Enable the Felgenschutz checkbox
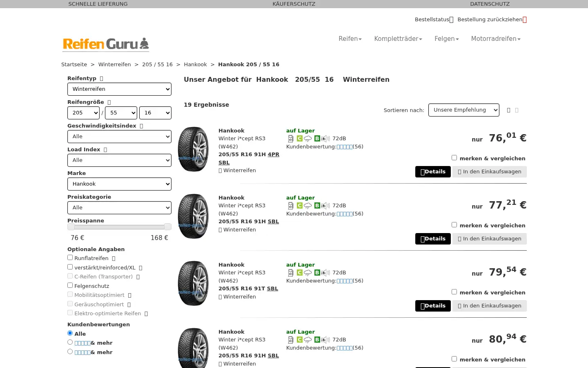 coord(70,285)
